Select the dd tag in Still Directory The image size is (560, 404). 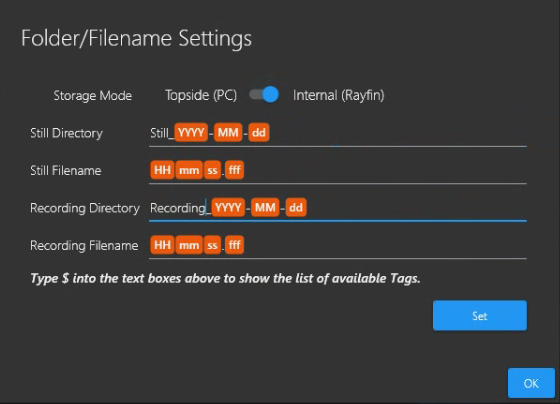pos(259,133)
